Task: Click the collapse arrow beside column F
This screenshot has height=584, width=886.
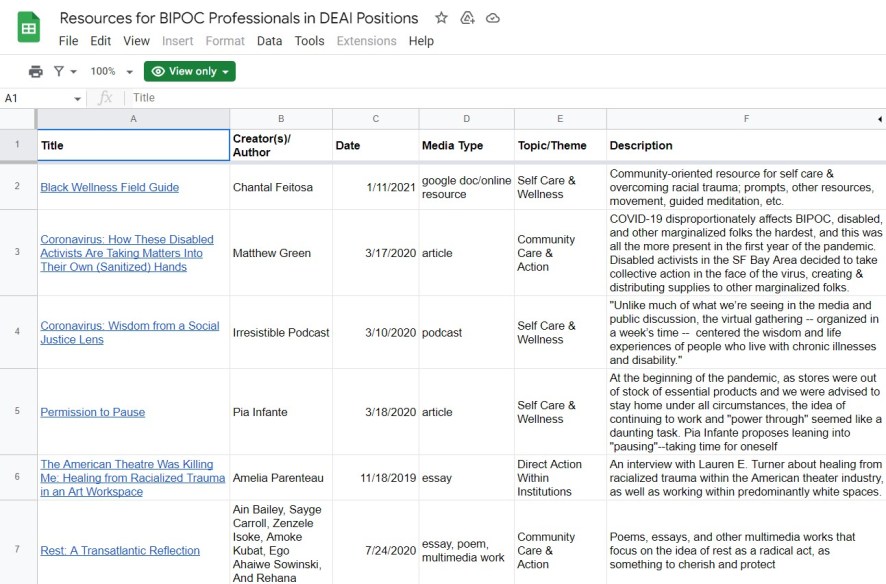Action: pyautogui.click(x=880, y=119)
